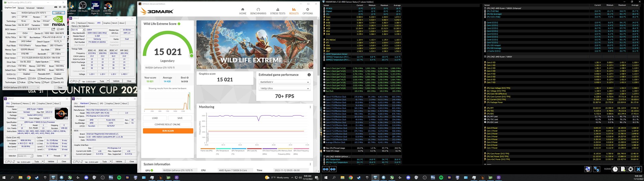Click the GPU Load legend color swatch
Screen dimensions: 644x181
pos(254,148)
